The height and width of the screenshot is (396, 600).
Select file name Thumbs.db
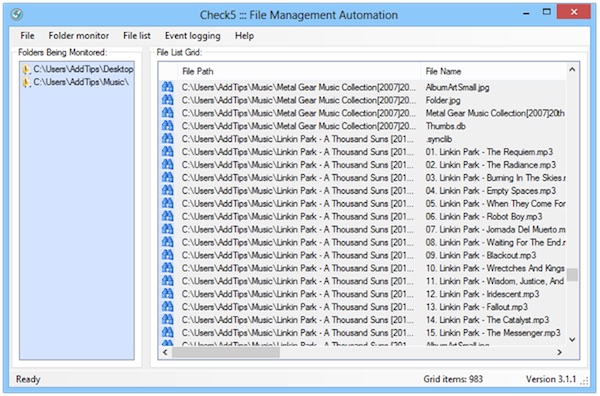(445, 126)
